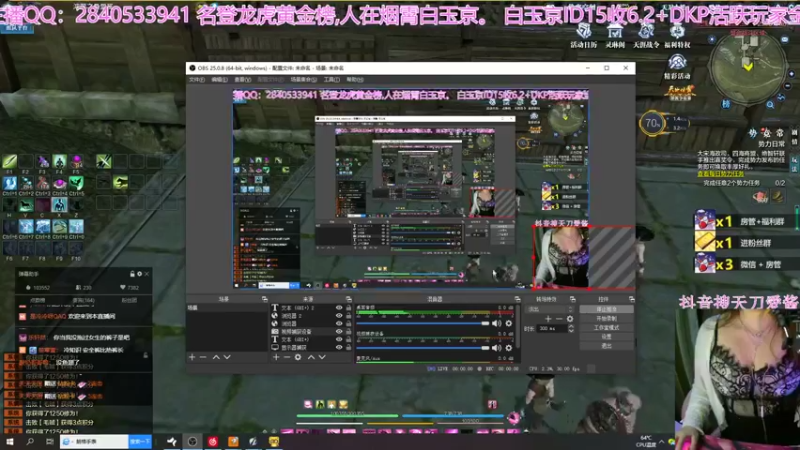The height and width of the screenshot is (450, 800).
Task: Open settings gear in the 弹幕助手 panel
Action: point(139,274)
